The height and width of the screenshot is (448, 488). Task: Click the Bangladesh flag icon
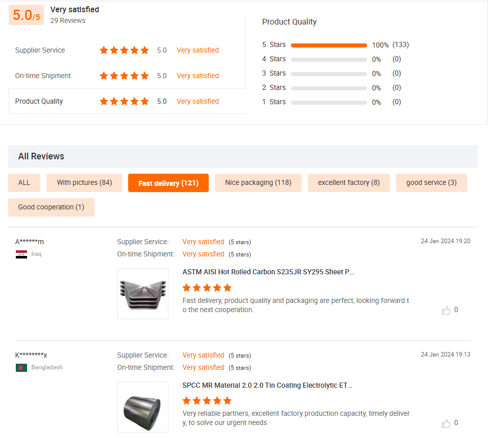pyautogui.click(x=21, y=367)
